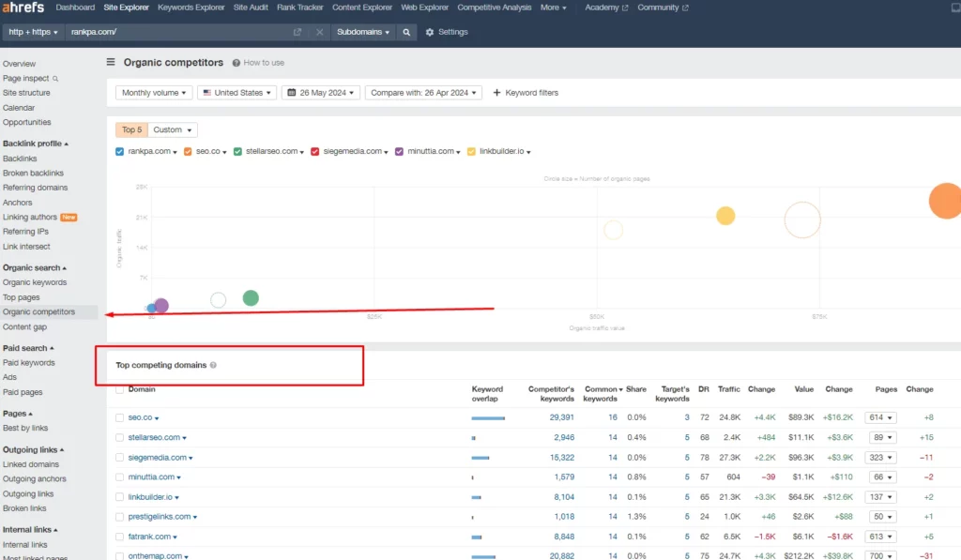This screenshot has width=961, height=560.
Task: Collapse the Organic search sidebar section
Action: pos(35,267)
